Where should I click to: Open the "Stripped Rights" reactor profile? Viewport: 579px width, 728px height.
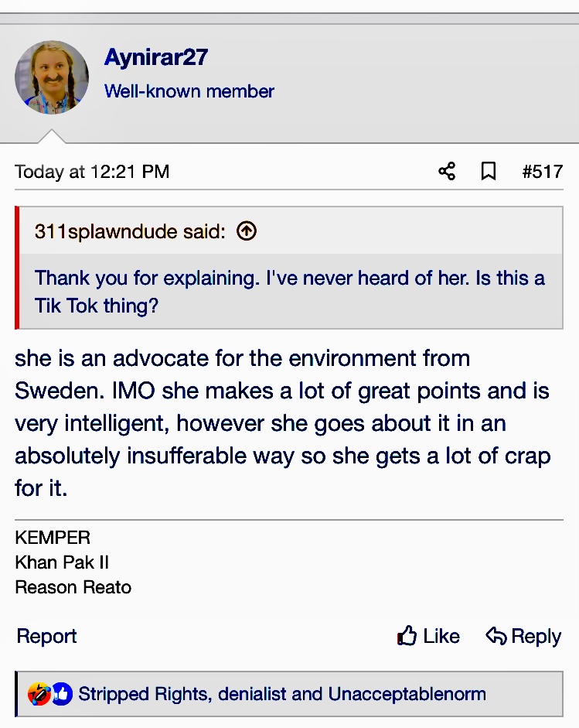click(143, 693)
